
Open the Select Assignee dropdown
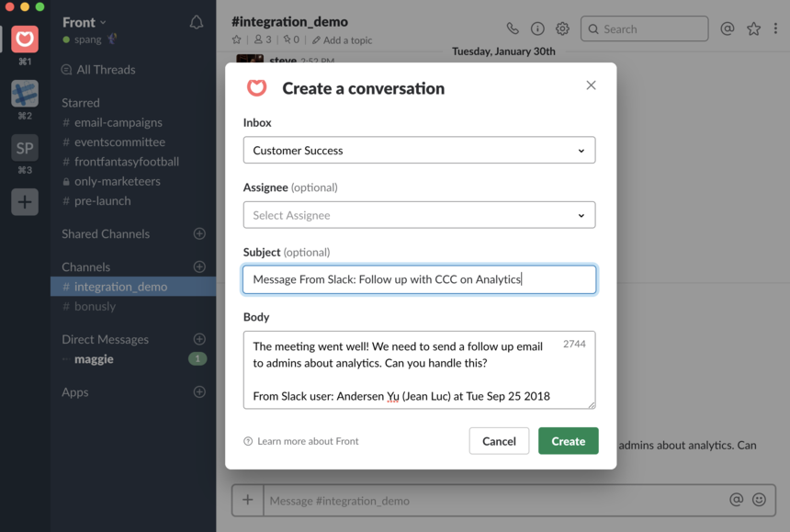click(419, 215)
